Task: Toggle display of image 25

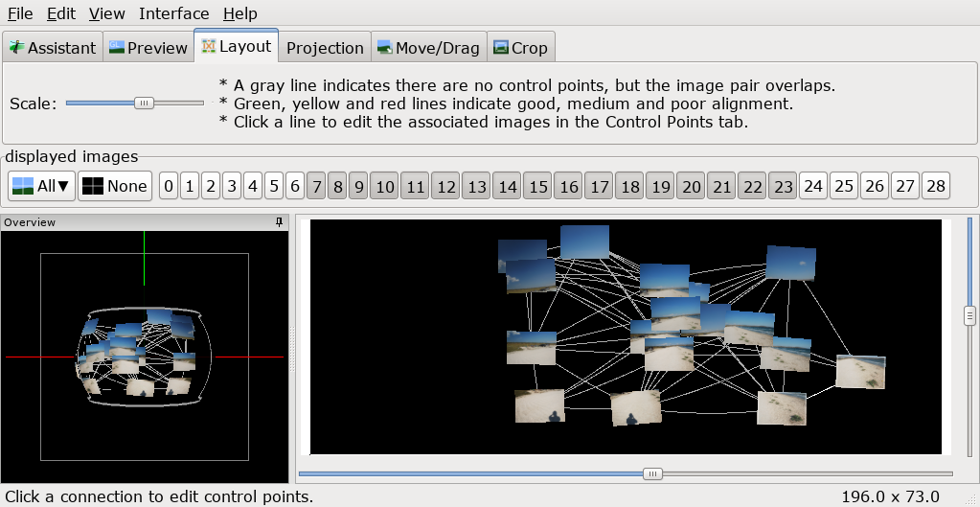Action: [x=844, y=186]
